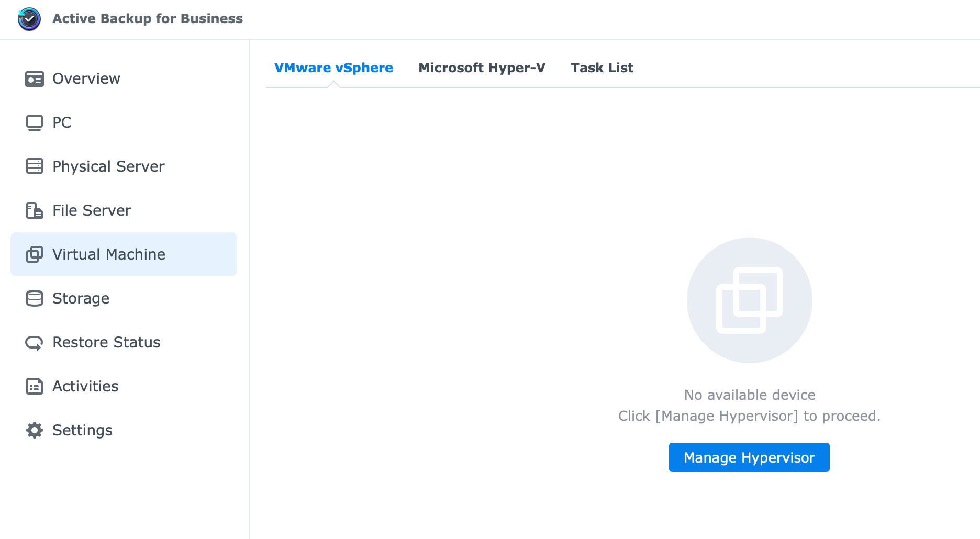The height and width of the screenshot is (539, 980).
Task: Click the 'No available device' message
Action: 750,395
